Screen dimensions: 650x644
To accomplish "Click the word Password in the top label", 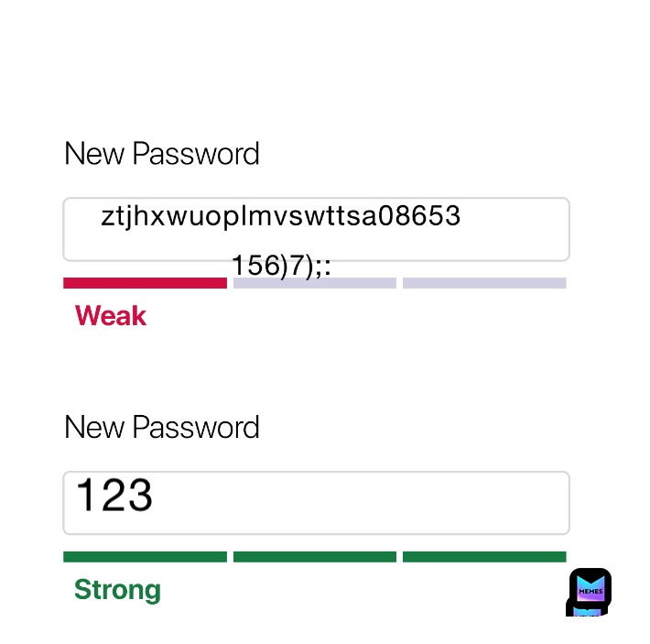I will tap(196, 154).
